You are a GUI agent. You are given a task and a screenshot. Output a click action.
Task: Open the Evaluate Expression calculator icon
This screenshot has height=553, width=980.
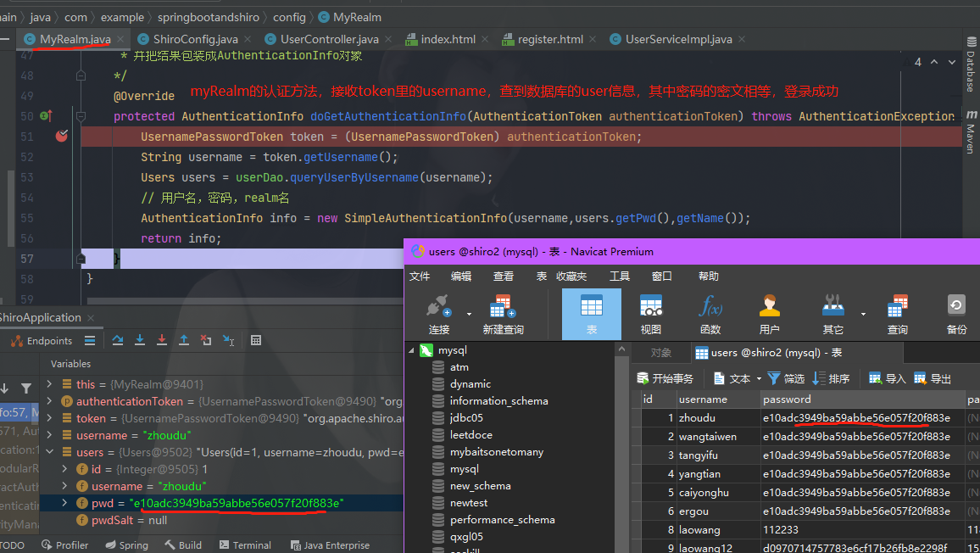(255, 340)
